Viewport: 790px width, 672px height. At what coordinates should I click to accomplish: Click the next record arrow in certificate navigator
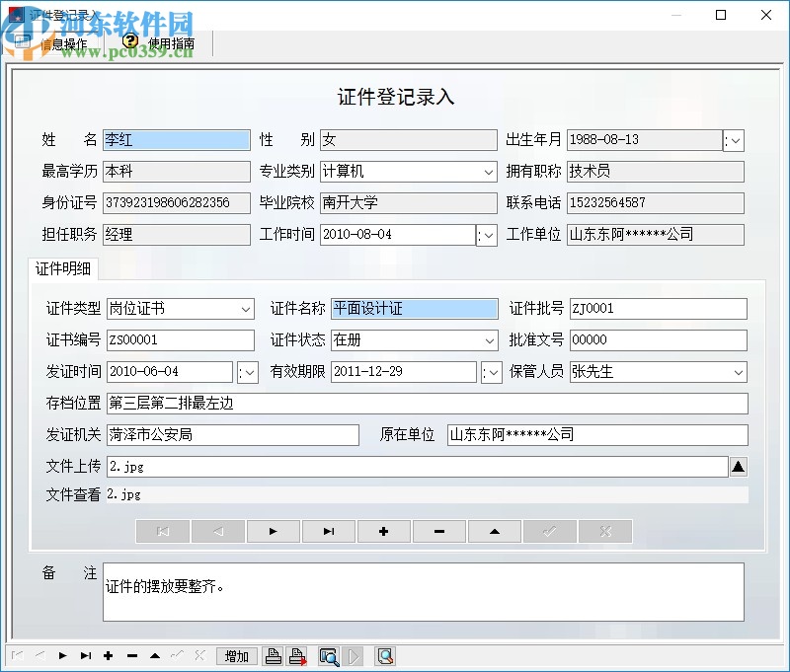(273, 531)
